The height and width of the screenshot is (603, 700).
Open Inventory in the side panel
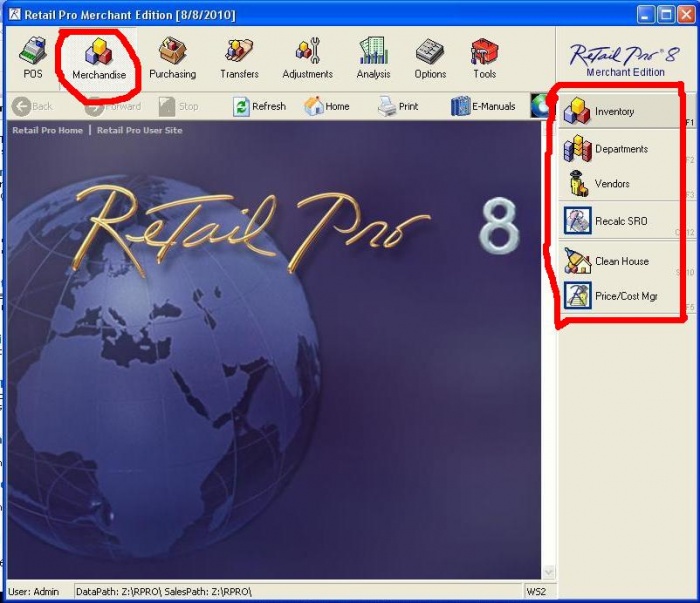point(620,111)
